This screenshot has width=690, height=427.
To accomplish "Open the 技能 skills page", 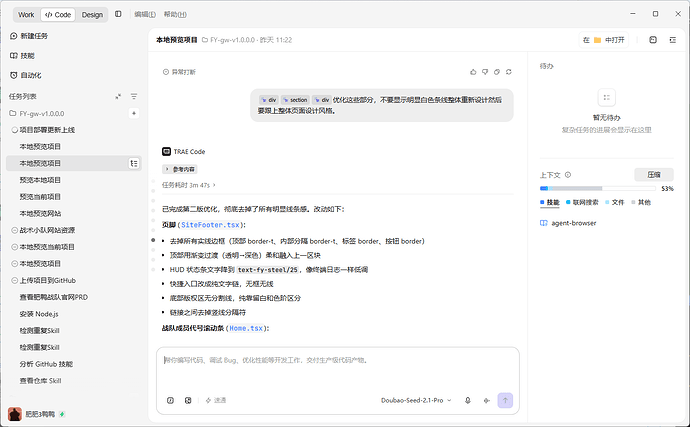I will point(22,55).
